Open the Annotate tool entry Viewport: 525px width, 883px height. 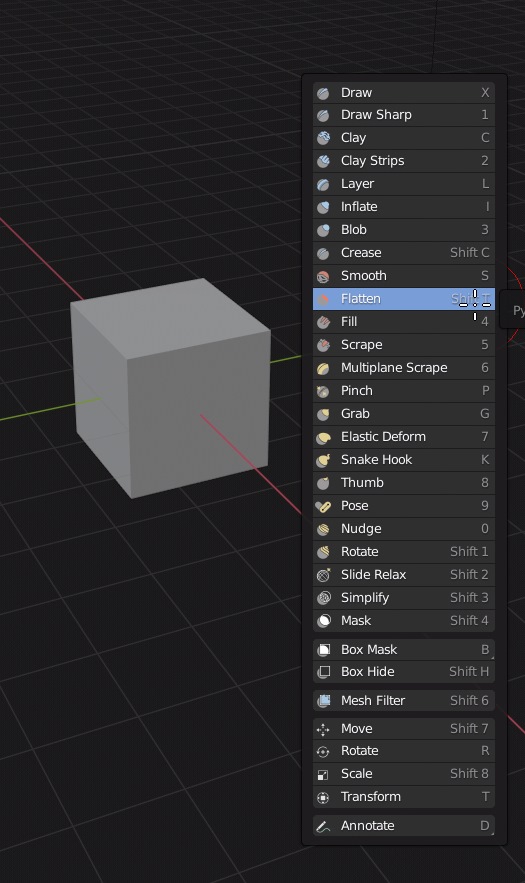404,826
